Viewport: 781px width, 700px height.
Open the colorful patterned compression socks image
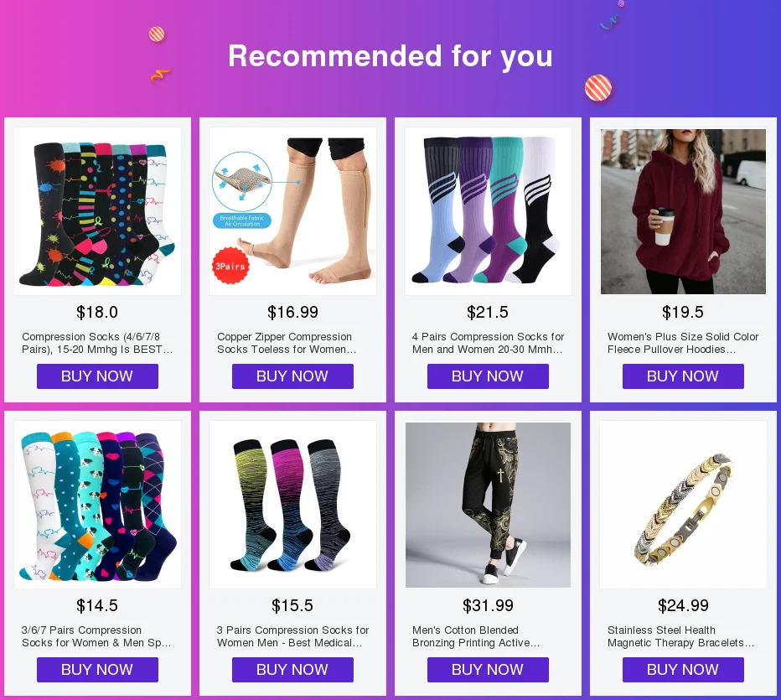pyautogui.click(x=97, y=211)
